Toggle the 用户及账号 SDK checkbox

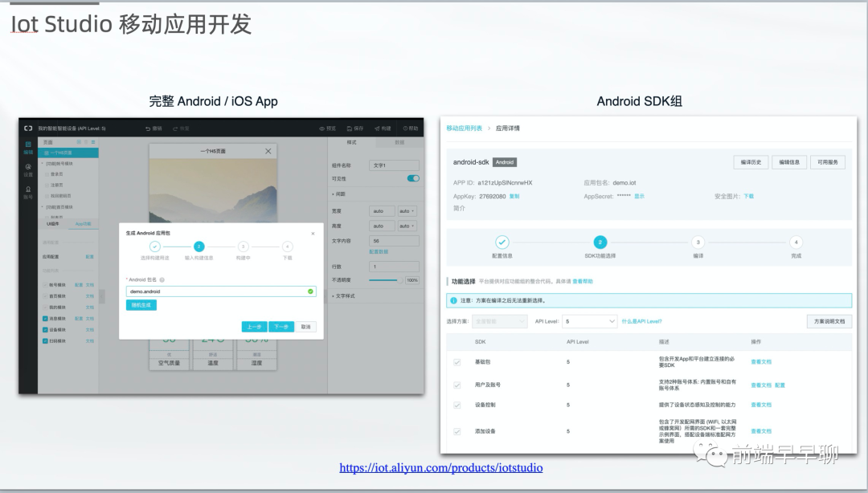click(x=457, y=385)
